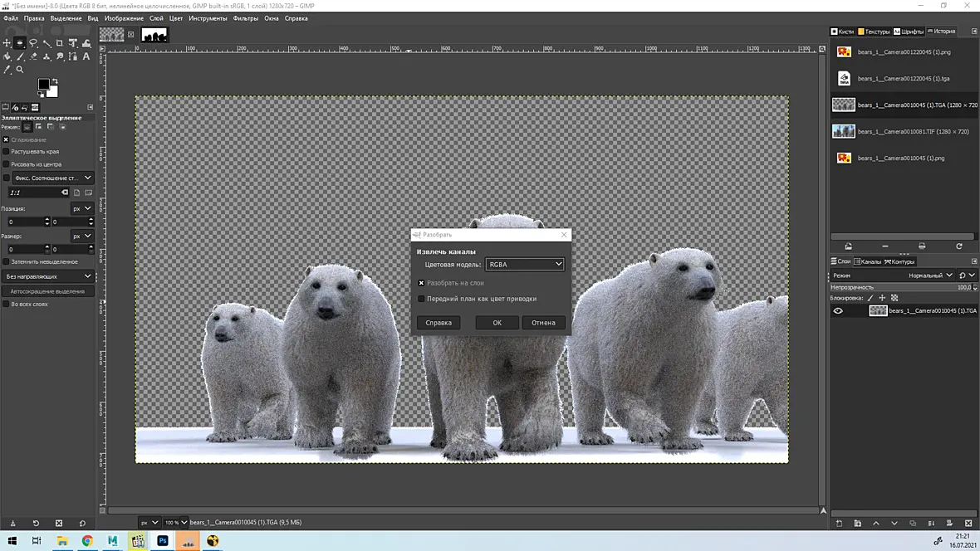Click OK in the Разобрать dialog
This screenshot has width=980, height=551.
(x=497, y=322)
